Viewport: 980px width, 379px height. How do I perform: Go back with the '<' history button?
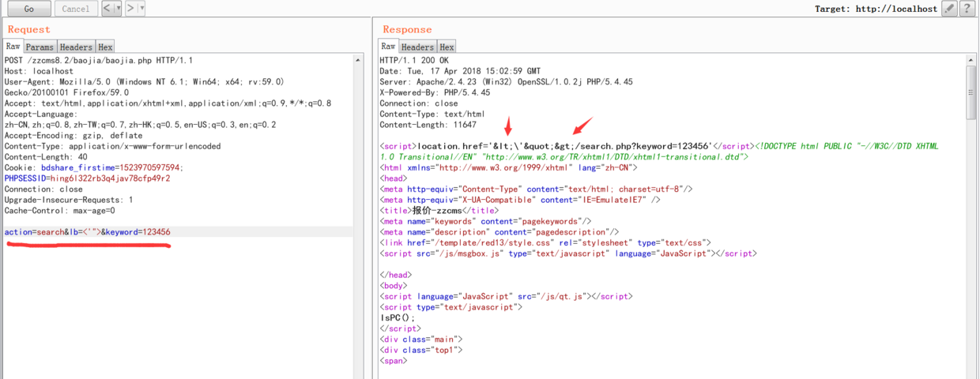107,9
